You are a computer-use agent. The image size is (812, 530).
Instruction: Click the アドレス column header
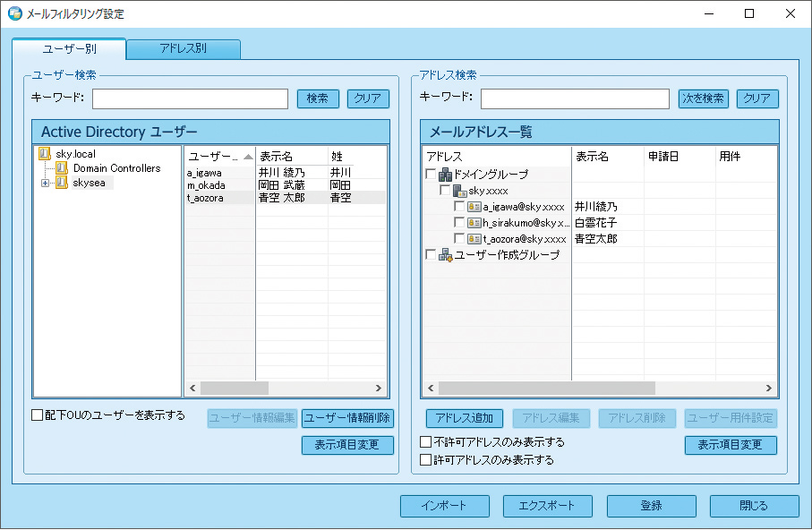(497, 157)
